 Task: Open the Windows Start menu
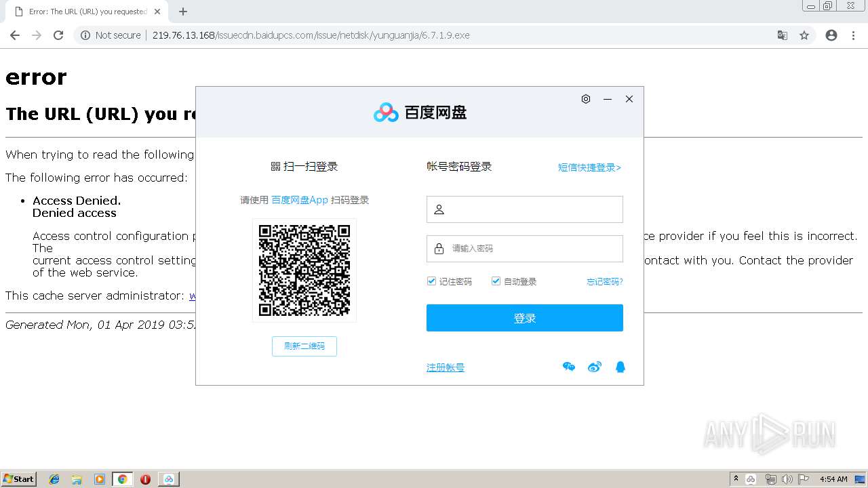[x=19, y=479]
